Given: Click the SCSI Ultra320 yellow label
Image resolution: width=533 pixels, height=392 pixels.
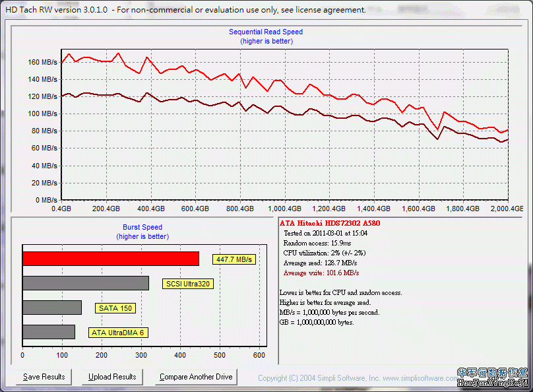Looking at the screenshot, I should click(x=189, y=284).
